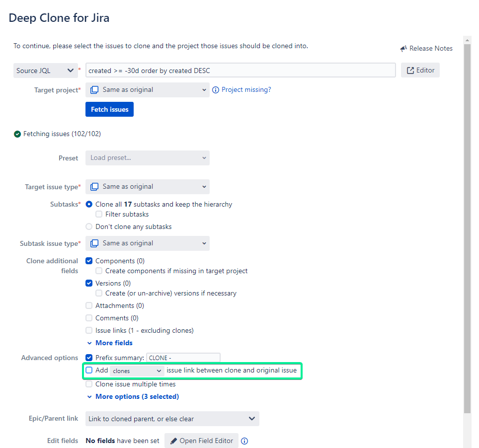Screen dimensions: 479x448
Task: Click the green check icon beside Fetching issues
Action: [x=17, y=134]
